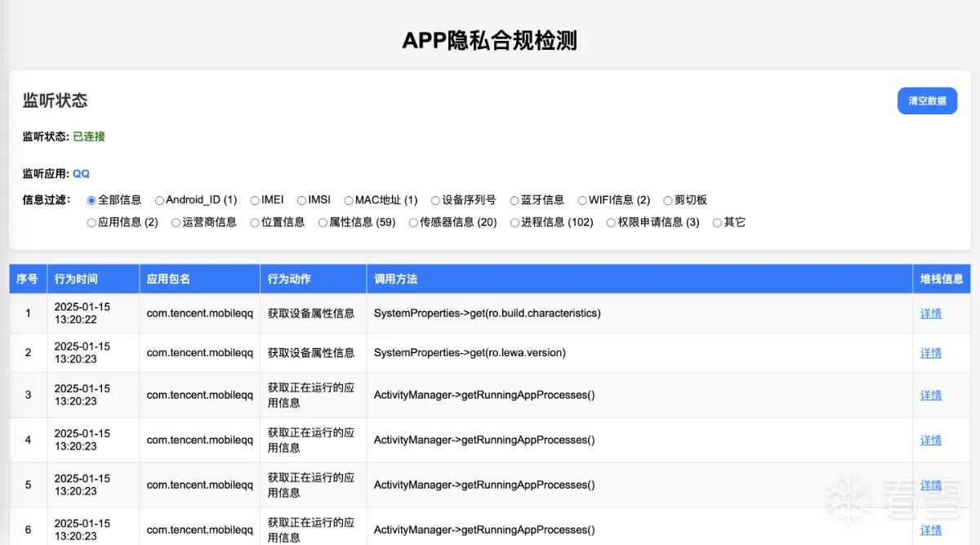Click the ro.build.characteristics method cell
This screenshot has height=545, width=980.
pyautogui.click(x=639, y=313)
